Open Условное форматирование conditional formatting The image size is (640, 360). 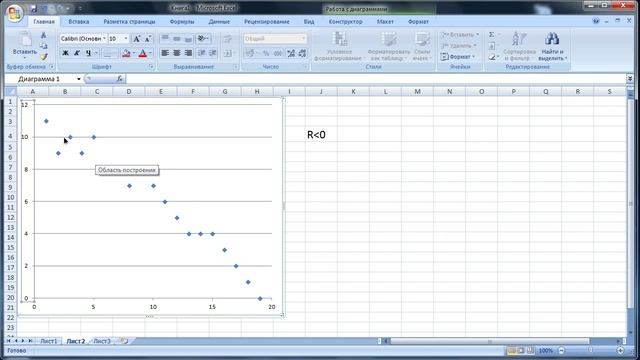(x=339, y=46)
